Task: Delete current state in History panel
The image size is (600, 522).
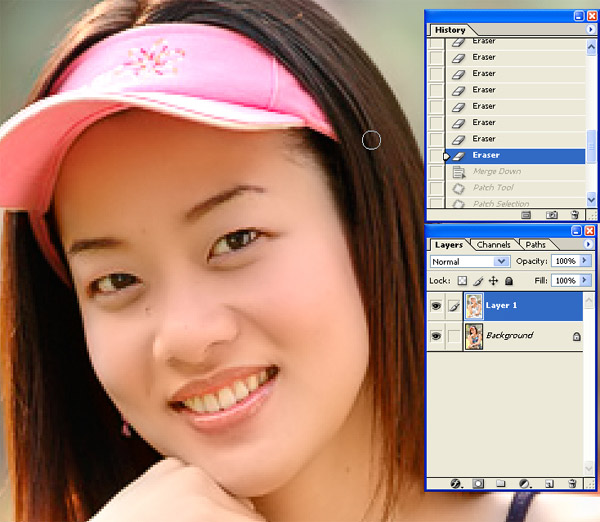Action: click(574, 215)
